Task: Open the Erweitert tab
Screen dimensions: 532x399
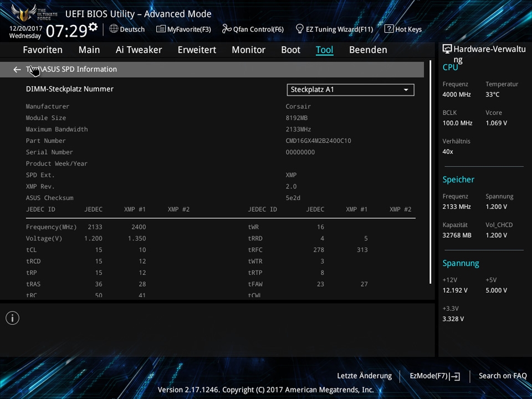Action: pyautogui.click(x=197, y=50)
